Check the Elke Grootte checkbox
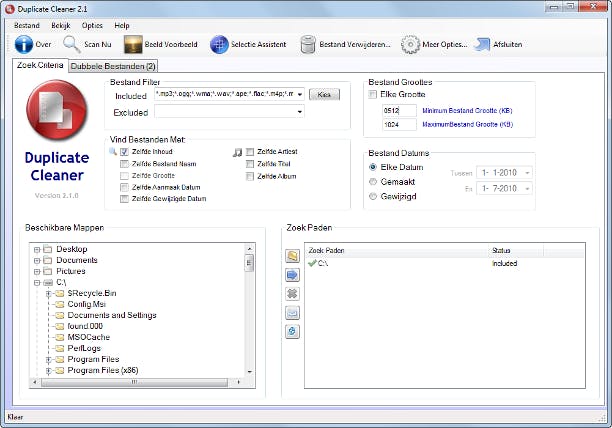This screenshot has height=428, width=612. [373, 94]
